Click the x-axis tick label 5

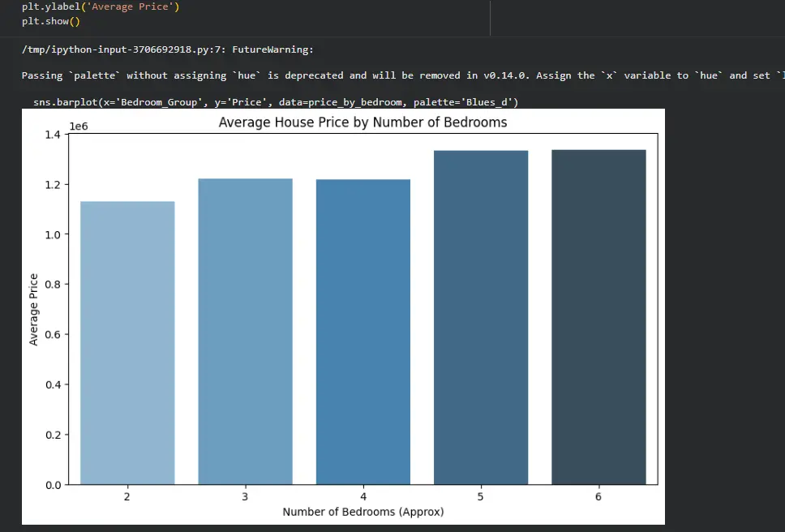(x=481, y=496)
